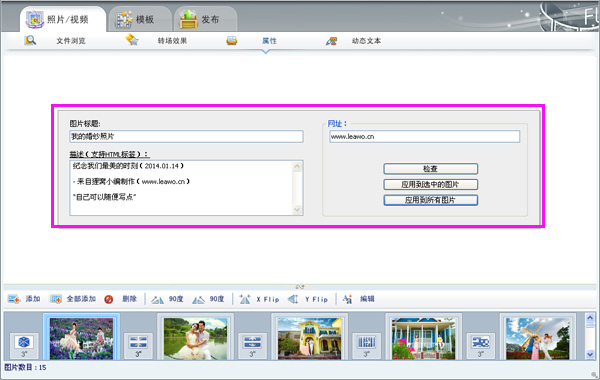The height and width of the screenshot is (380, 600).
Task: Click the 添加 label
Action: coord(33,299)
